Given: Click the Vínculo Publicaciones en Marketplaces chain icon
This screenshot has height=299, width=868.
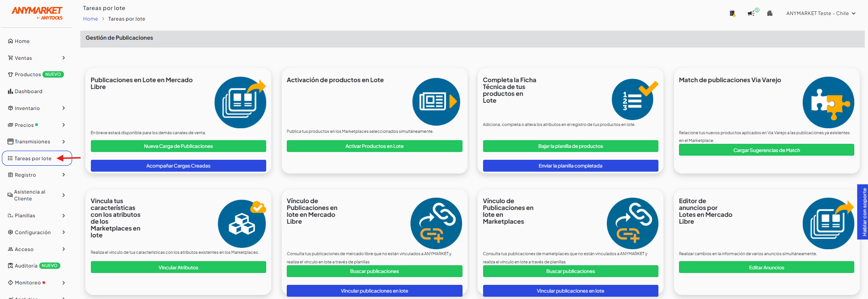Looking at the screenshot, I should tap(632, 223).
